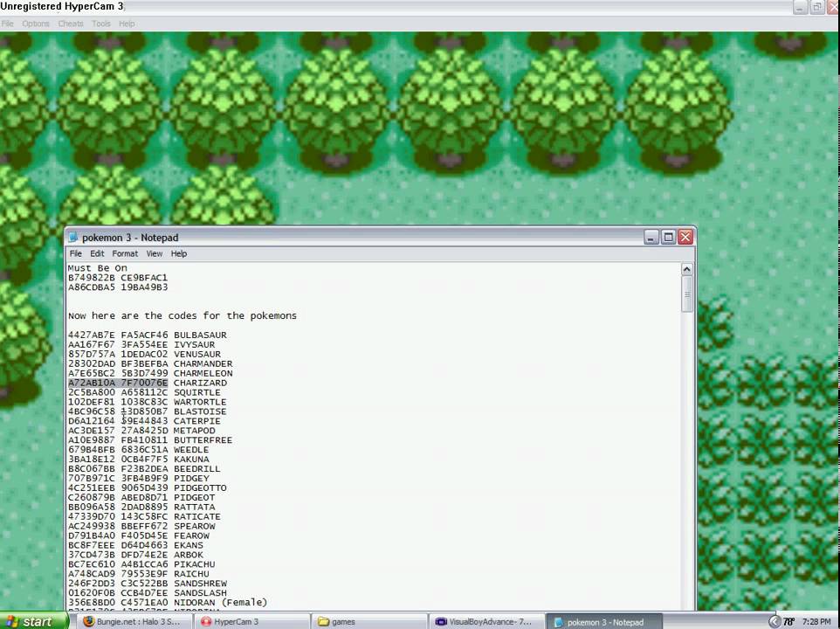Open VisualBoyAdvance Options menu
The width and height of the screenshot is (840, 629).
(35, 24)
